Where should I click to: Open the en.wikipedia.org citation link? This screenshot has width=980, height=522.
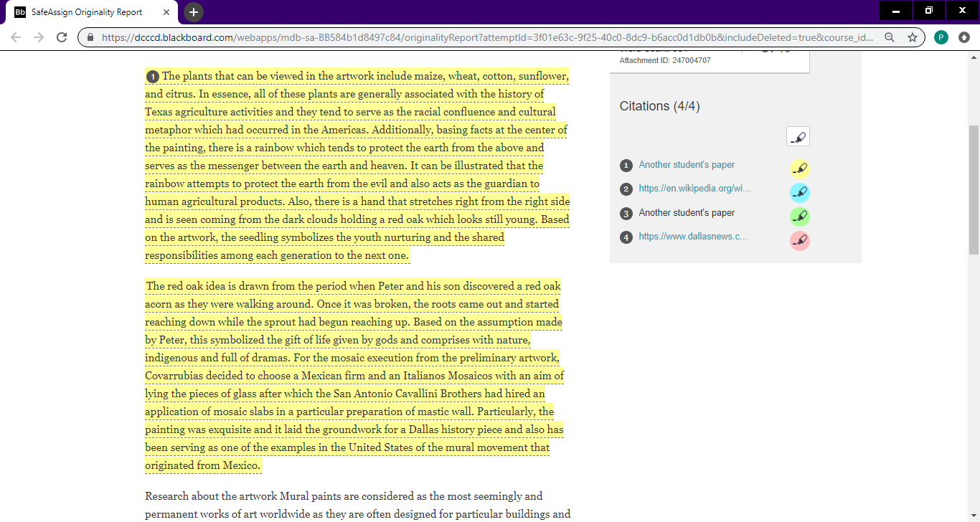(x=694, y=189)
